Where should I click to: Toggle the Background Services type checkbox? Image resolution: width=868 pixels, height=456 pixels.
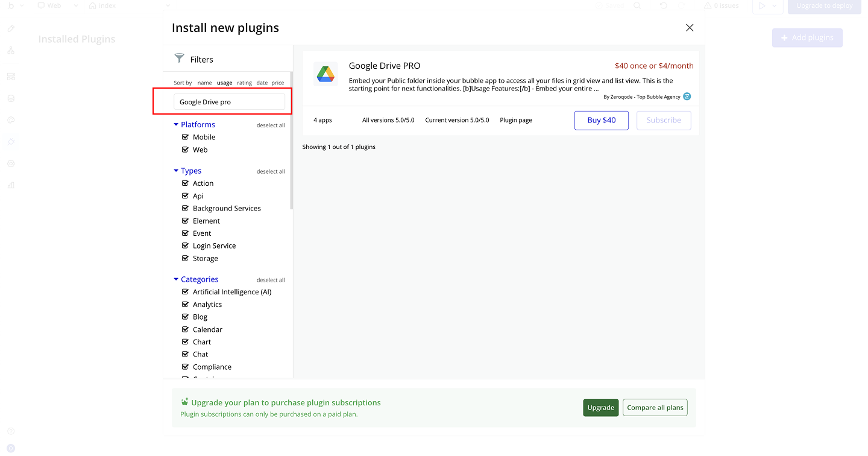(x=186, y=208)
